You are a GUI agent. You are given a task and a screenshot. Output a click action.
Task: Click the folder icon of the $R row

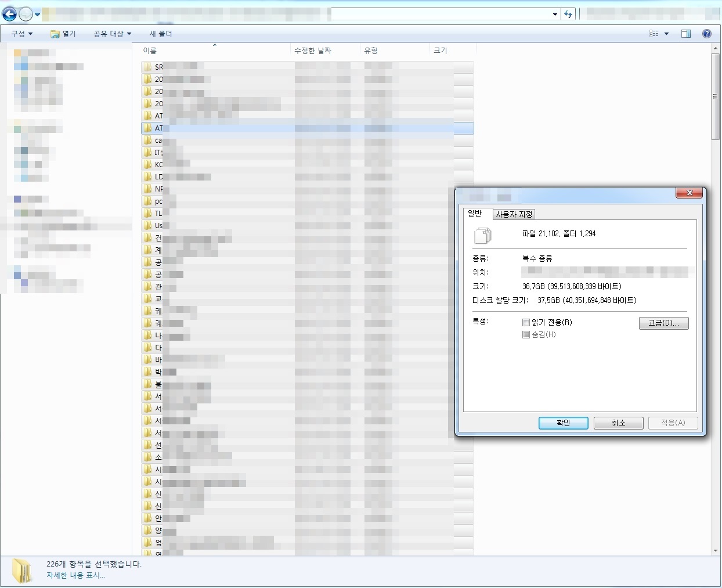[x=147, y=67]
